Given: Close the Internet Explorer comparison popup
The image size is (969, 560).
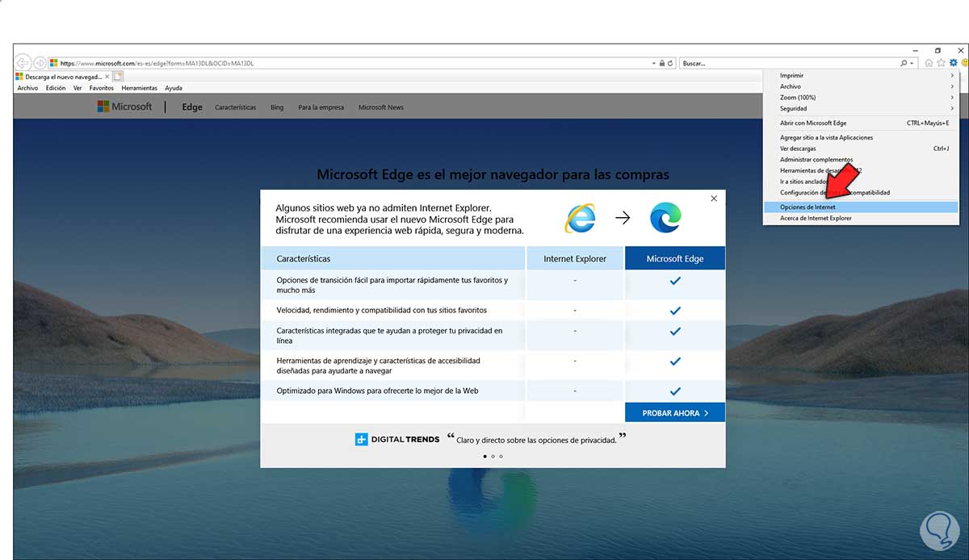Looking at the screenshot, I should click(714, 198).
